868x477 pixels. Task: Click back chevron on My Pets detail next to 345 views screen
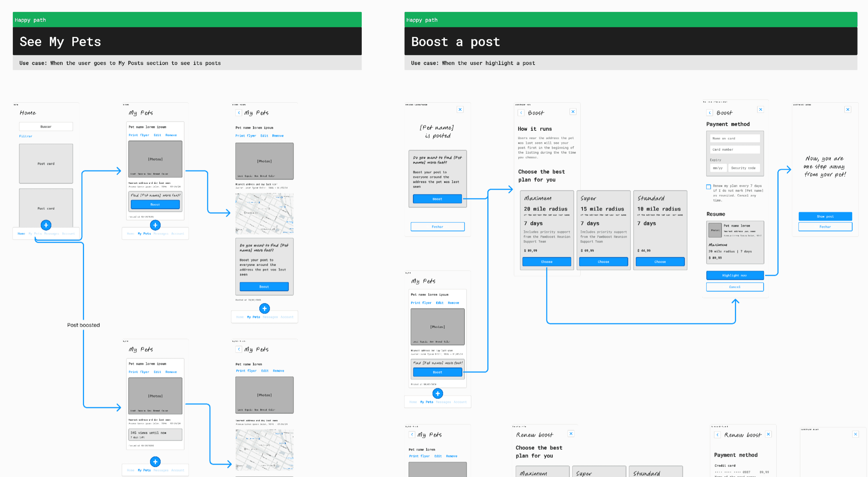pyautogui.click(x=238, y=349)
